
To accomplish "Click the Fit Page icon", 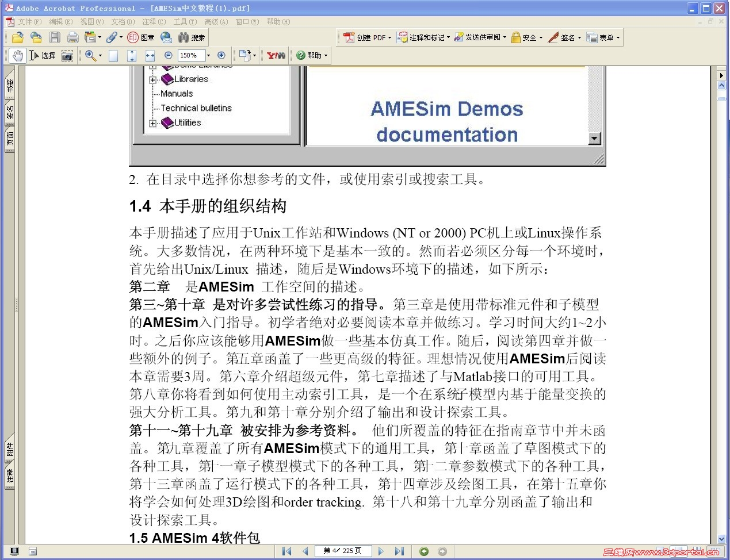I will [132, 55].
